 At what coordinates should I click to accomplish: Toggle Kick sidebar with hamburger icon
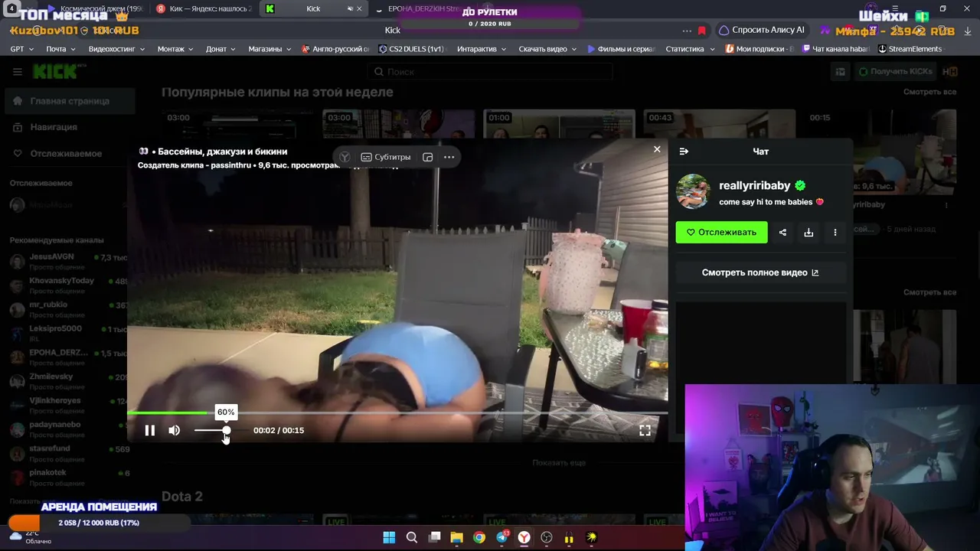tap(18, 72)
